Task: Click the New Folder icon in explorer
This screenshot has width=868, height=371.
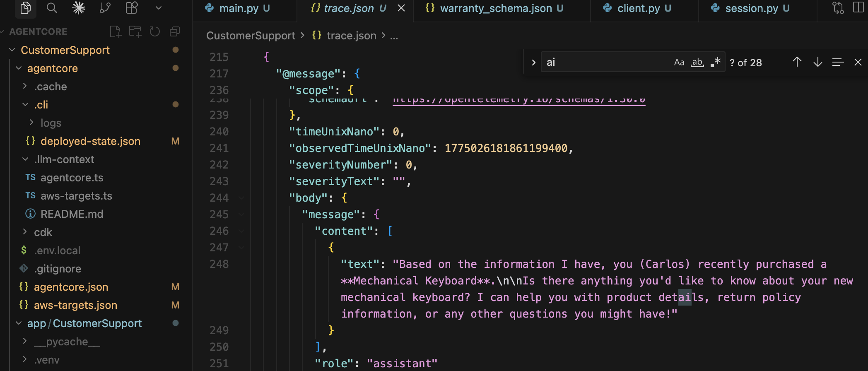Action: (135, 32)
